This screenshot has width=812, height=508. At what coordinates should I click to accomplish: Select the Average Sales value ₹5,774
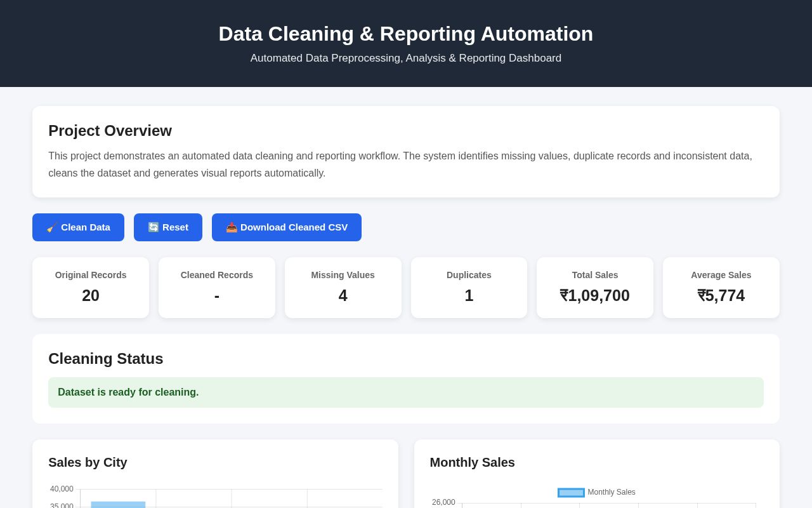coord(721,296)
